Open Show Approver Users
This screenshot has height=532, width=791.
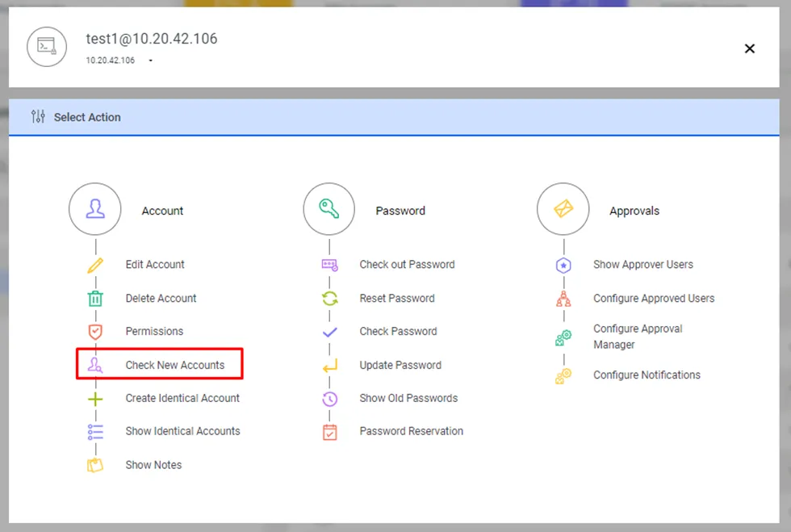643,265
